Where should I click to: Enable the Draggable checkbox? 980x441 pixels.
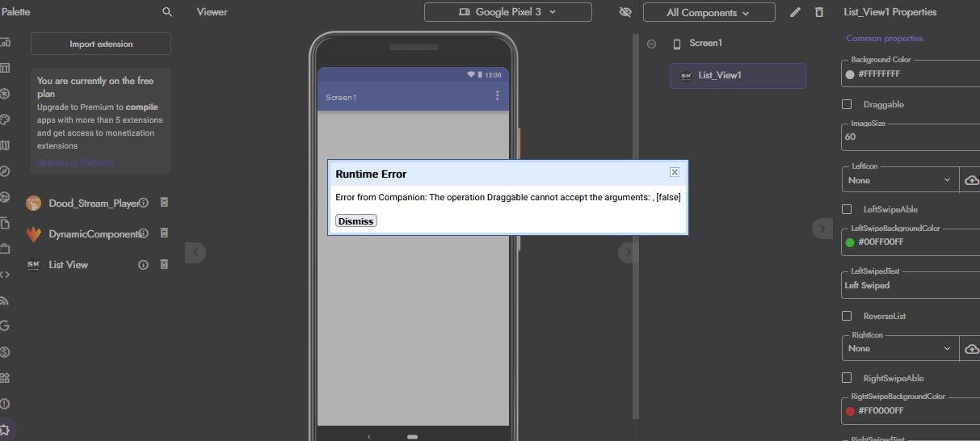click(847, 104)
